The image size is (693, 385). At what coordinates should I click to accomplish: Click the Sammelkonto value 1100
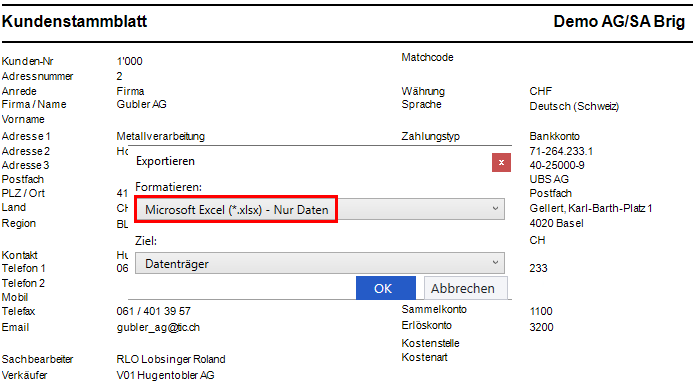coord(541,311)
